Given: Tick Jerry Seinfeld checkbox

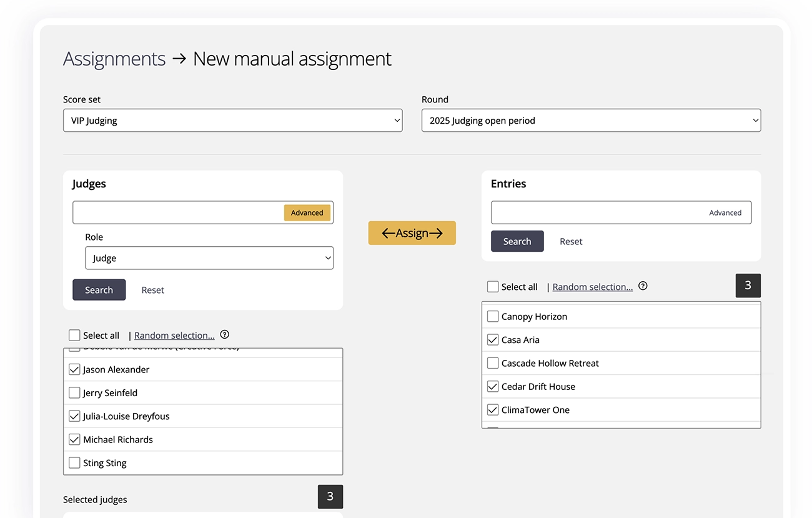Looking at the screenshot, I should coord(74,392).
